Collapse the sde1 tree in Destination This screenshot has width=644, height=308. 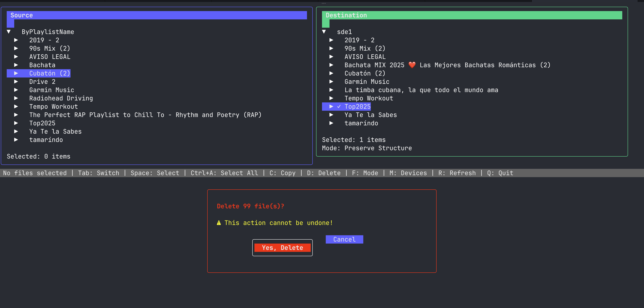point(324,31)
